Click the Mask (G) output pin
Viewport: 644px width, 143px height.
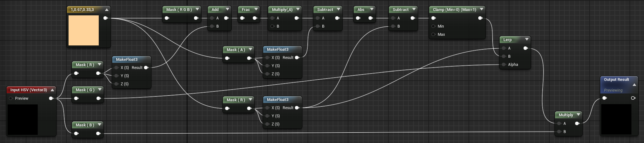coord(99,98)
